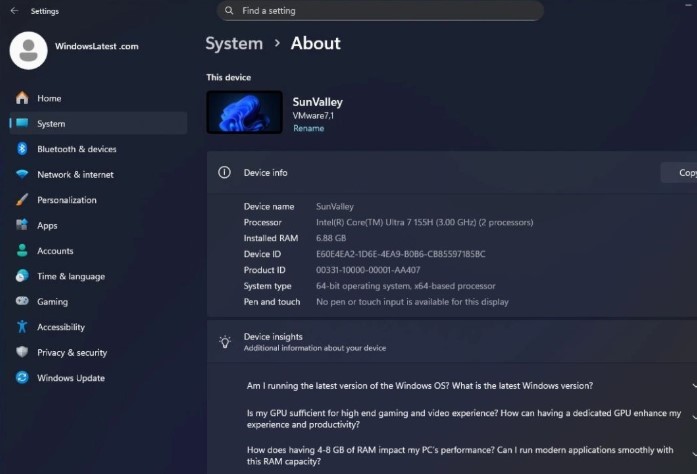Select the Gaming controller icon
Viewport: 697px width, 474px height.
[22, 301]
